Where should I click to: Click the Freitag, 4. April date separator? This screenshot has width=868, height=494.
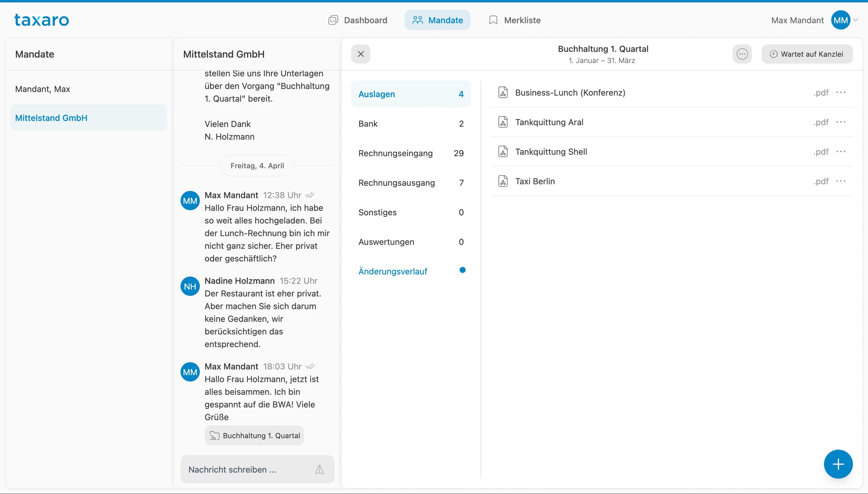click(257, 166)
